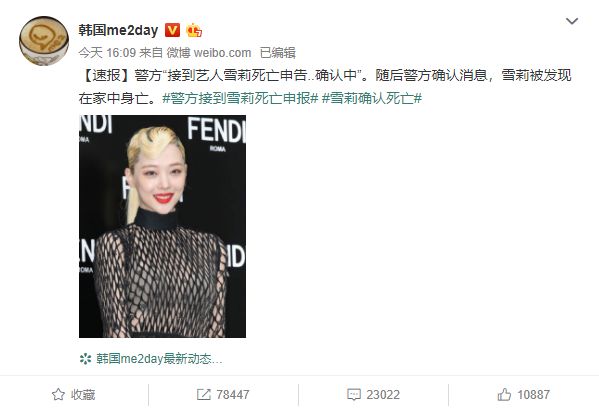Open comments count 23022
599x412 pixels.
click(x=383, y=394)
